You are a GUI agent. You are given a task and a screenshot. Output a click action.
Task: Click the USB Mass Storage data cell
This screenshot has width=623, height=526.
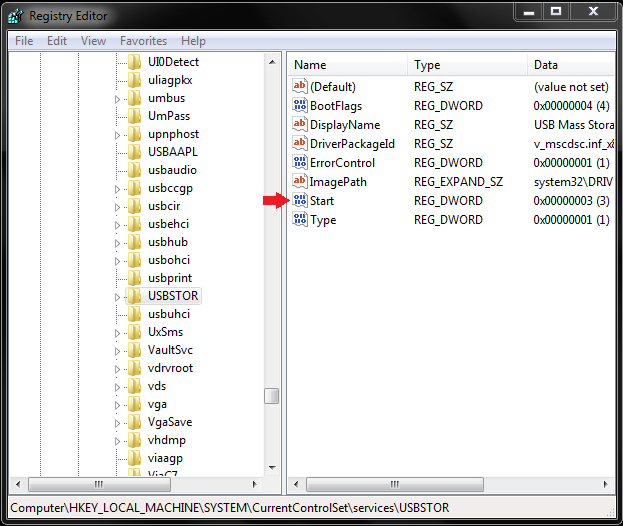pos(574,125)
